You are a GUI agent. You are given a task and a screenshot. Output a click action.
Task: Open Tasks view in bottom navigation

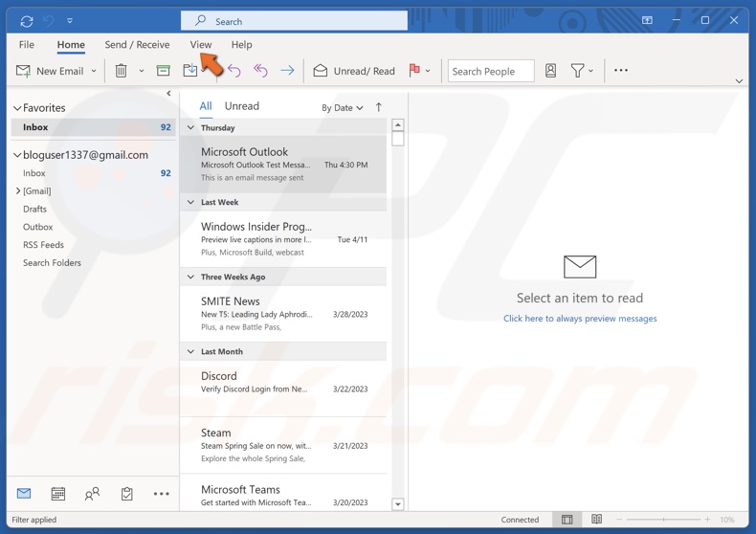pos(126,494)
